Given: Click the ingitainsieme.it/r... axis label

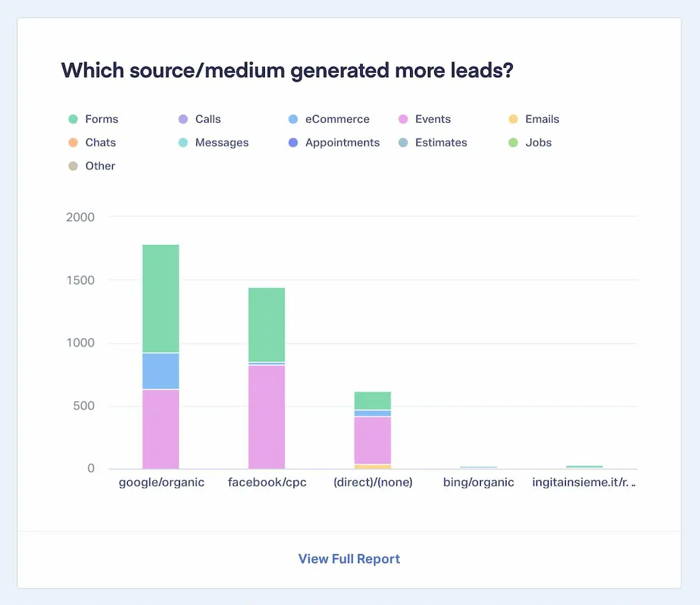Looking at the screenshot, I should click(x=584, y=483).
